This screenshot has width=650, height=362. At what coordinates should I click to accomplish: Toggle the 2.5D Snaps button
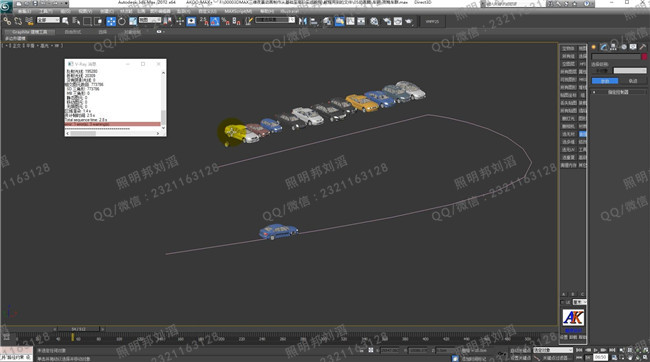tap(204, 21)
